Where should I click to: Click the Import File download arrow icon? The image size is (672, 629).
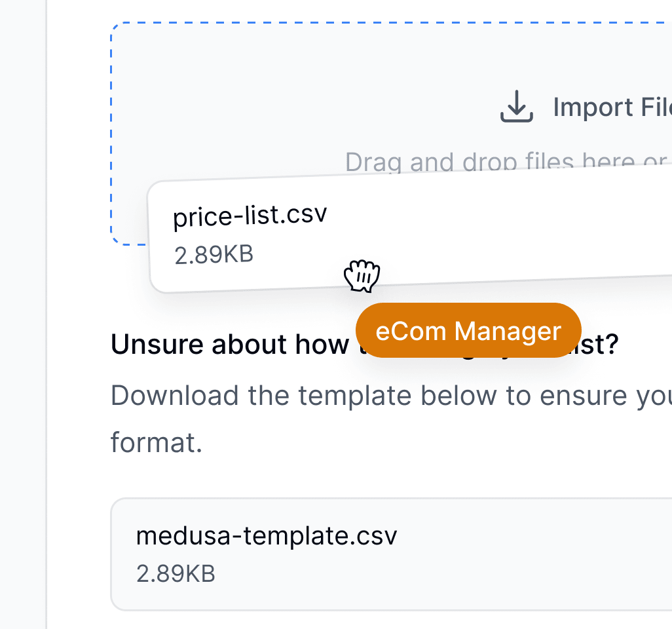516,106
